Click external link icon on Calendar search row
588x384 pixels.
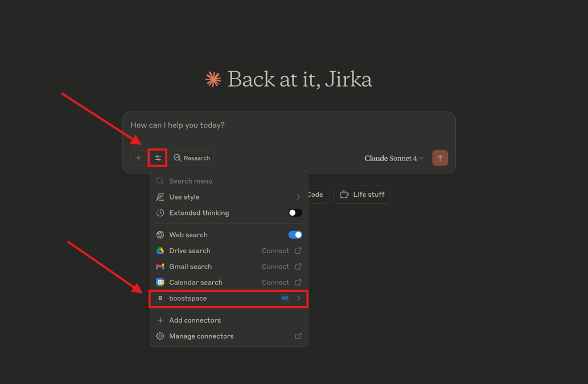click(x=298, y=282)
